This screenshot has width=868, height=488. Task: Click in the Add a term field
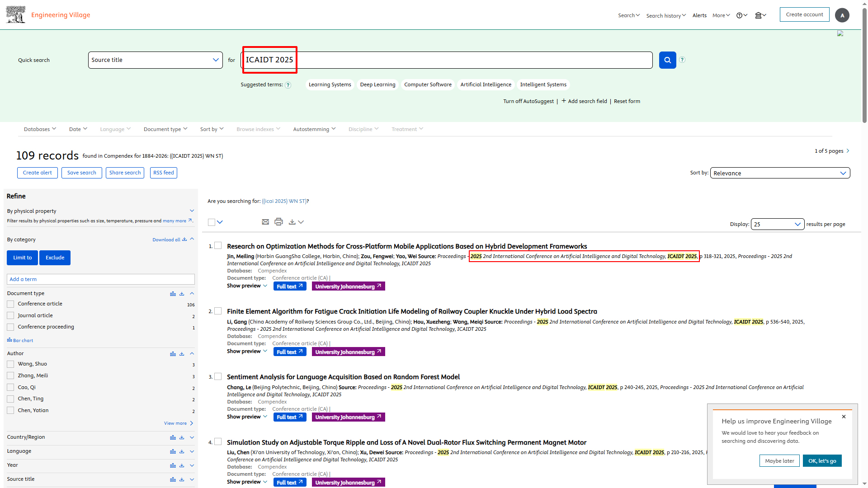(x=100, y=279)
